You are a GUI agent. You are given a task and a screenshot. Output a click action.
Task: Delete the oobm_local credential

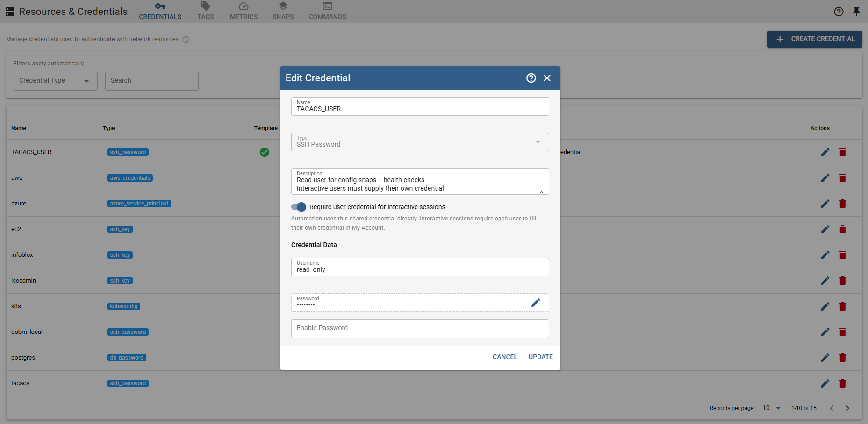(842, 332)
